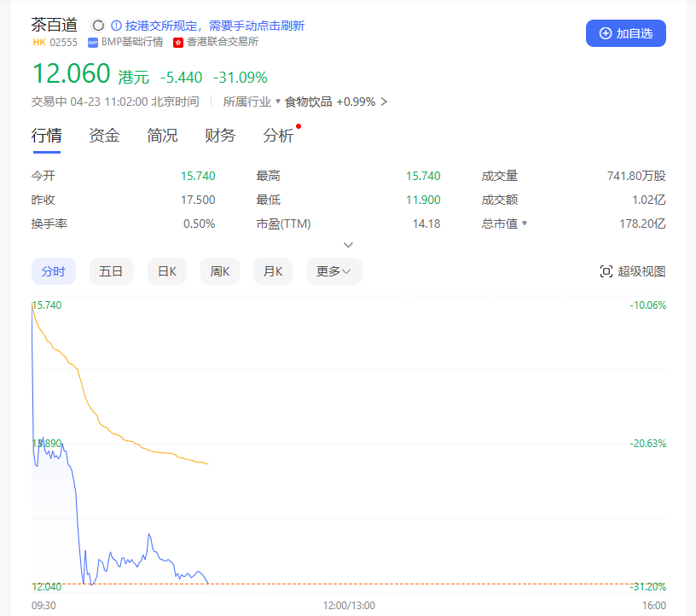Switch chart to 月K monthly candles

tap(272, 270)
